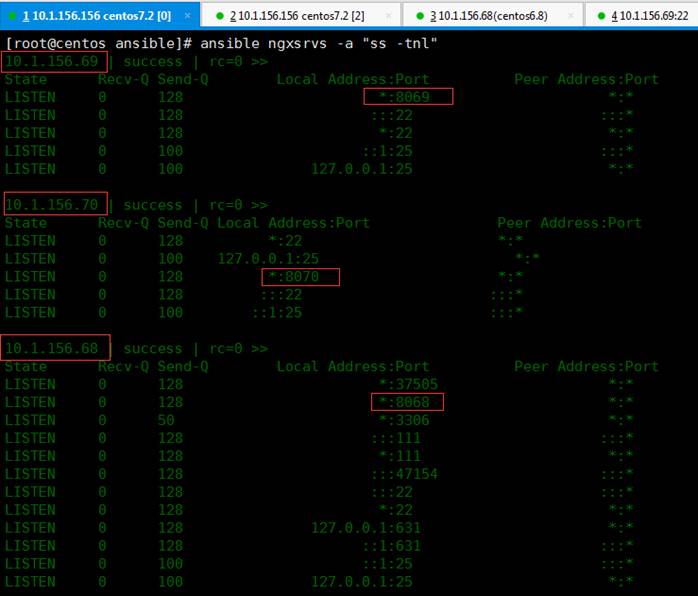Click the *:111 local address
Screen dimensions: 698x596
pos(400,455)
